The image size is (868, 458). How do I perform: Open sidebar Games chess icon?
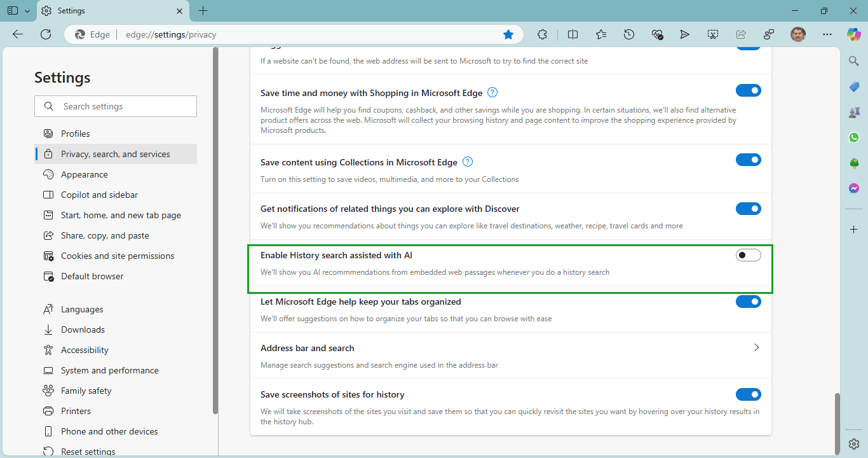pos(854,113)
